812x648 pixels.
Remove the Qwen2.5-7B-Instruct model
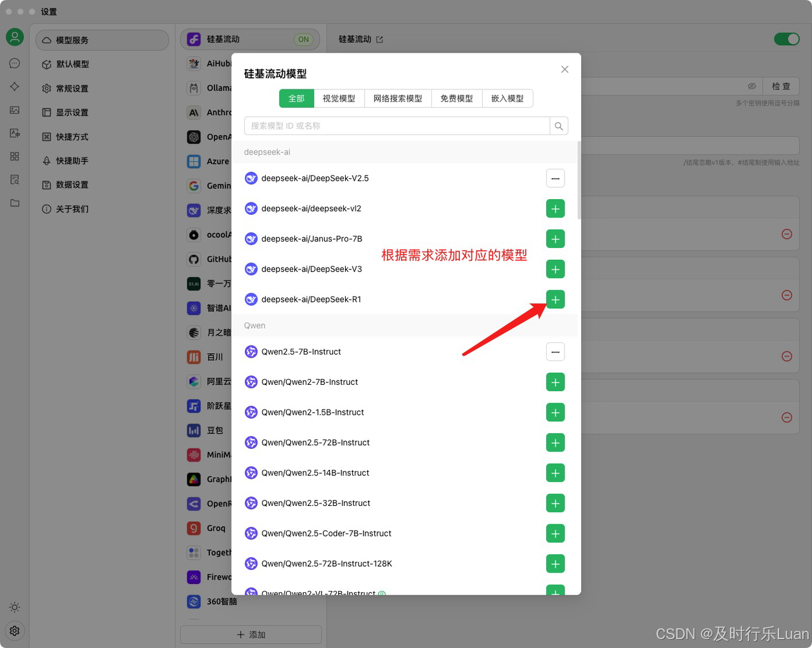(x=555, y=352)
